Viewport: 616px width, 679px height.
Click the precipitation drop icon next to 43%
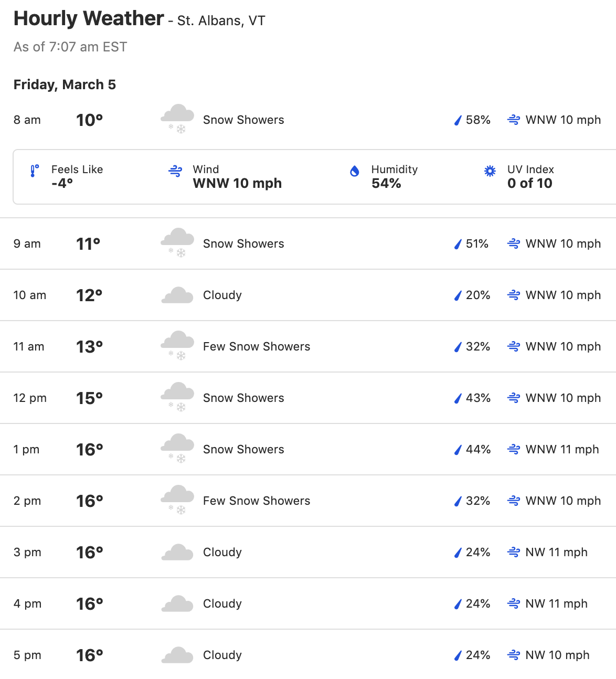458,398
